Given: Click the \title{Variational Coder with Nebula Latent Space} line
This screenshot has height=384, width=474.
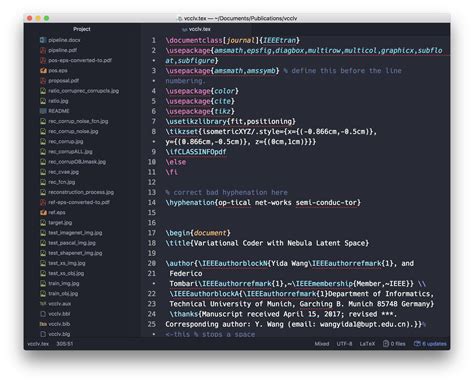Looking at the screenshot, I should (x=267, y=243).
